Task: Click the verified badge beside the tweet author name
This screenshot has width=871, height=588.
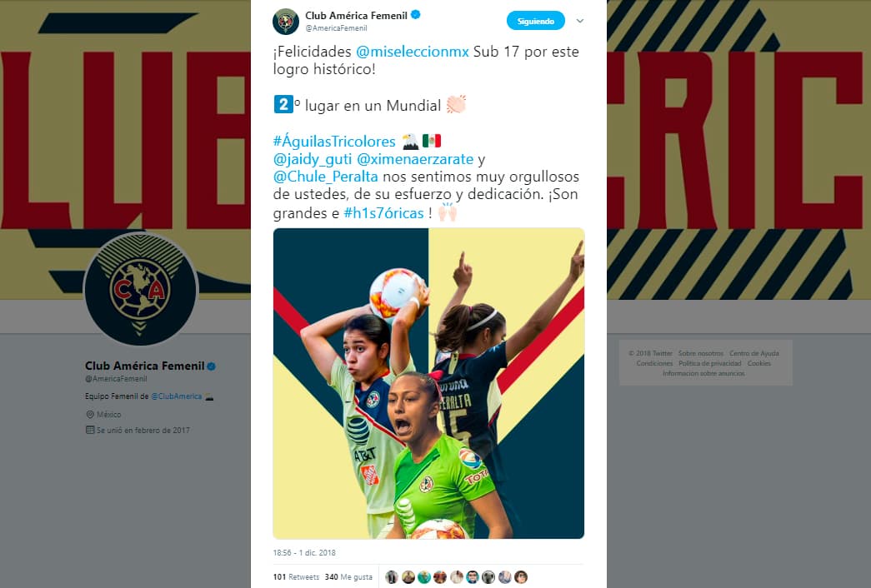Action: pyautogui.click(x=416, y=15)
